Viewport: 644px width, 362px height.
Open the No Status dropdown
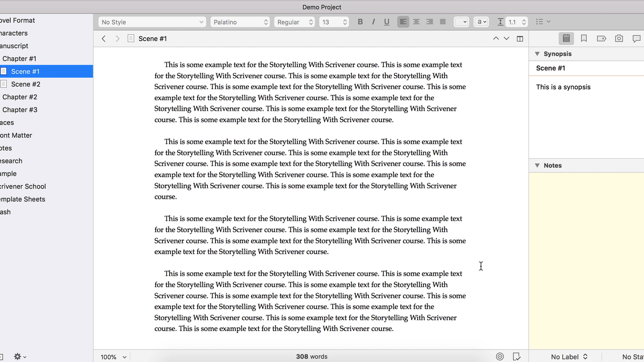coord(633,357)
